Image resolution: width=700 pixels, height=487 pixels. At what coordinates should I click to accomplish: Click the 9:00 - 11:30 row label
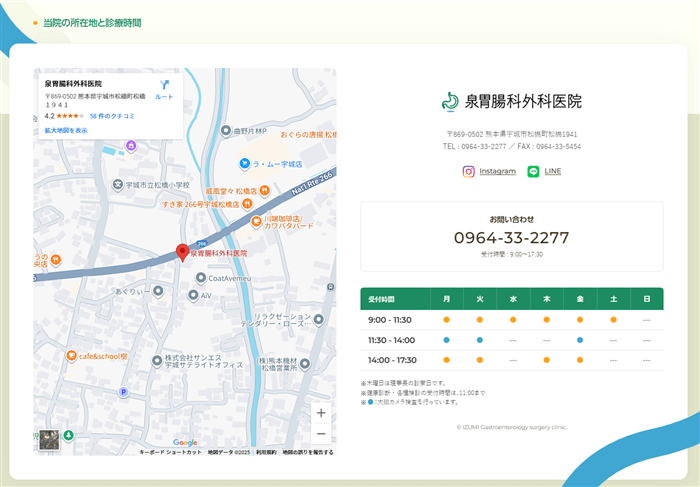pos(390,320)
